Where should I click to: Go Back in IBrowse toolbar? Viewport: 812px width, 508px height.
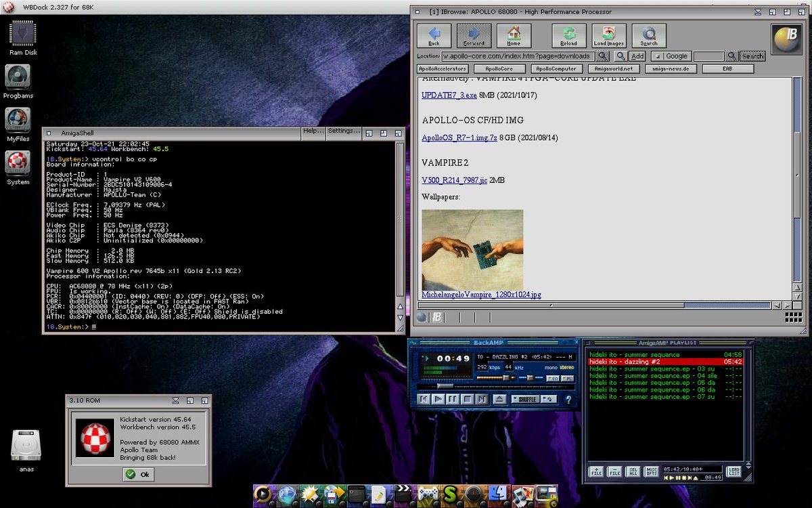click(434, 36)
